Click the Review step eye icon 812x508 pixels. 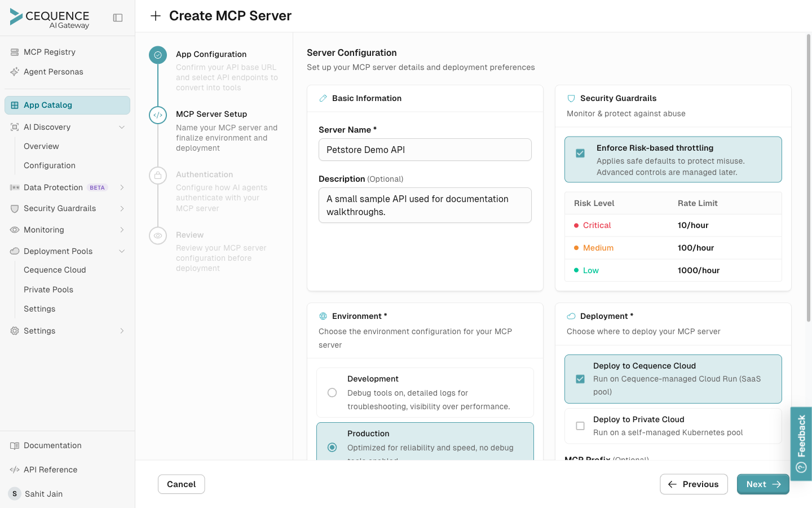158,235
